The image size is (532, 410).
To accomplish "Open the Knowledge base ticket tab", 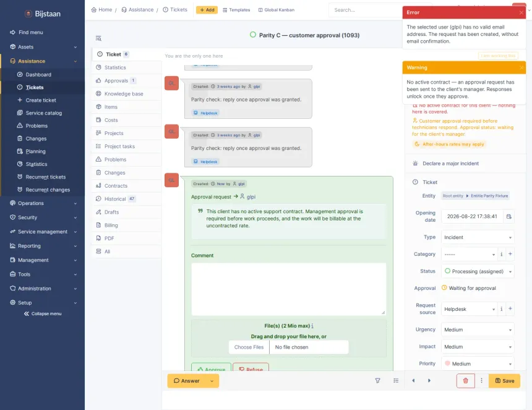I will 126,94.
